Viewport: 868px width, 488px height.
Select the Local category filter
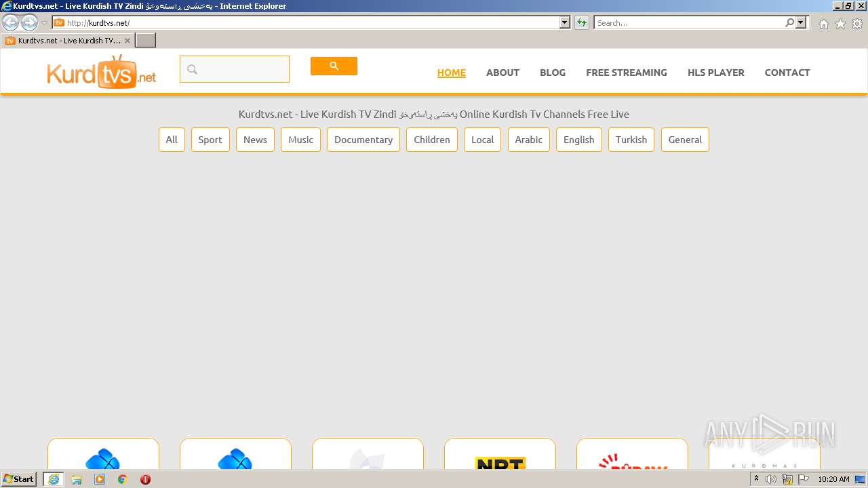(482, 140)
